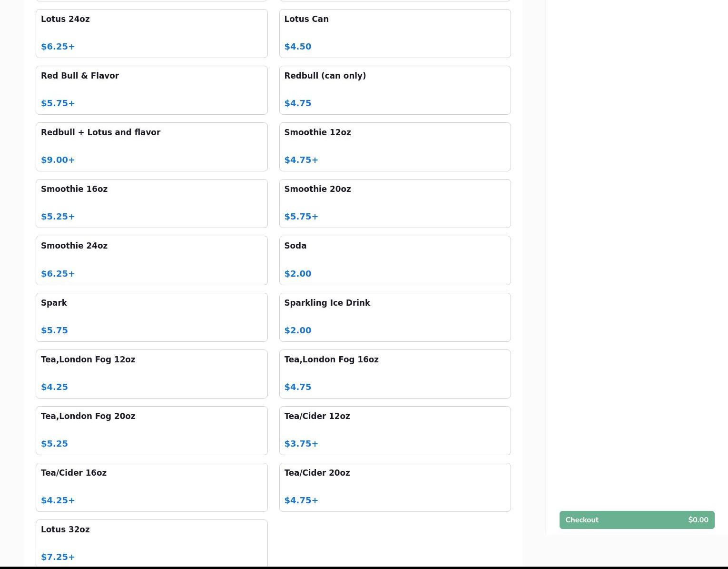
Task: Select the Smoothie 16oz option
Action: click(x=151, y=203)
